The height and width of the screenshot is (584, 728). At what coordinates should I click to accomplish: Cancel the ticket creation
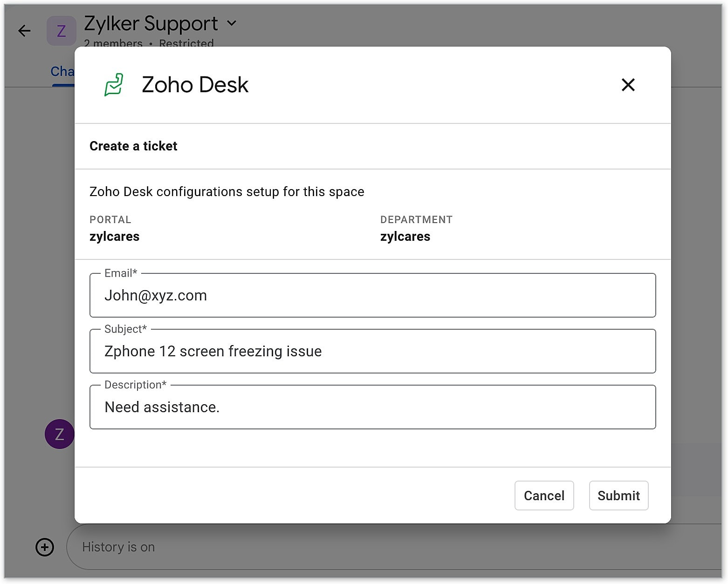(x=544, y=496)
